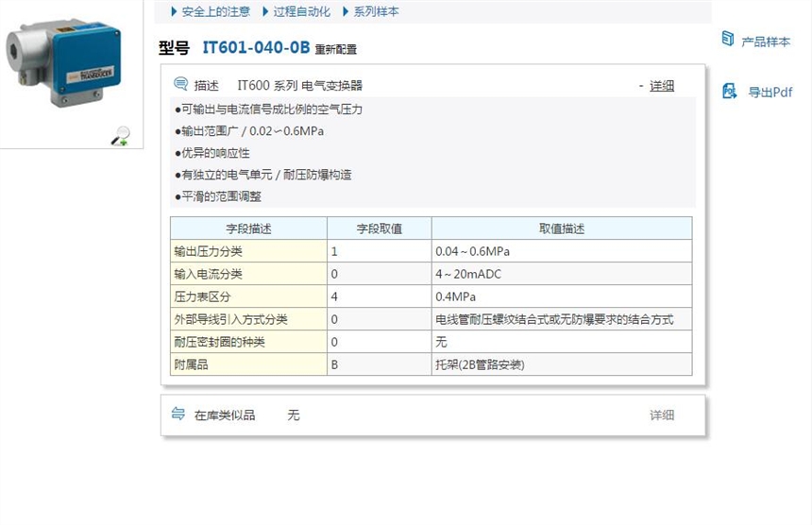Image resolution: width=812 pixels, height=525 pixels.
Task: Click the 重新配置 reconfigure link
Action: 336,50
